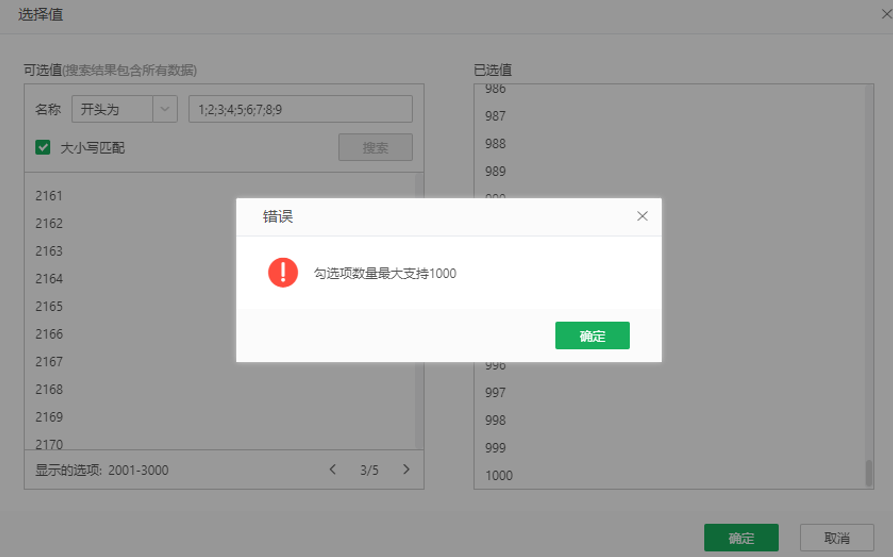Select value 997 in 已选值 list
The width and height of the screenshot is (893, 557).
[495, 393]
